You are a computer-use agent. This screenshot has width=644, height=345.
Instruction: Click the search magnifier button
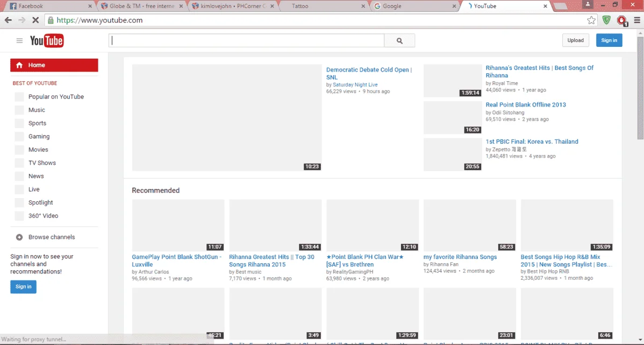(399, 41)
